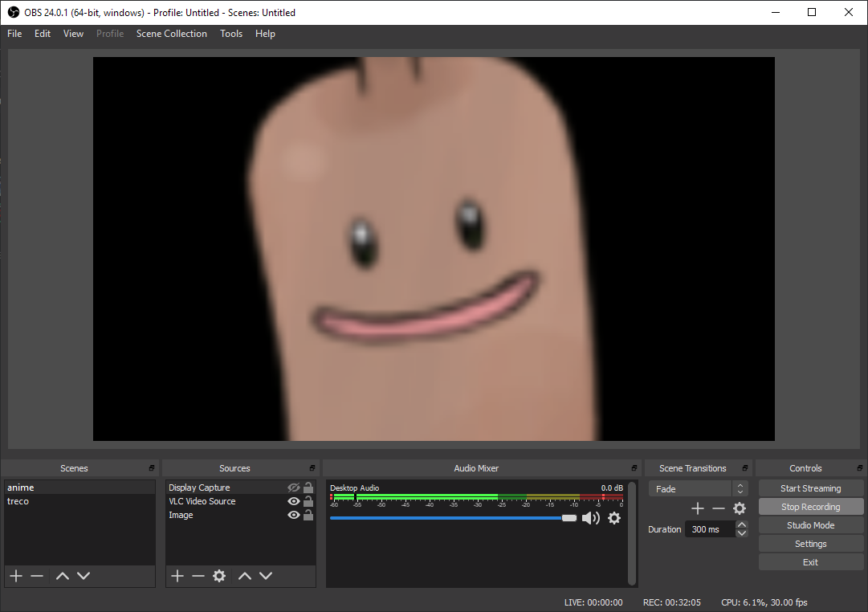This screenshot has width=868, height=612.
Task: Show the hidden Display Capture source
Action: click(293, 488)
